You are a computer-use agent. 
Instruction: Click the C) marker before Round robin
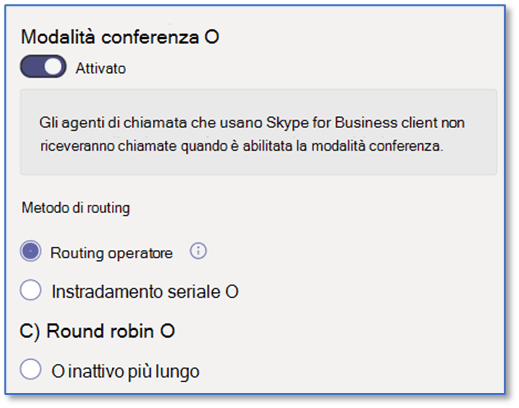(30, 332)
